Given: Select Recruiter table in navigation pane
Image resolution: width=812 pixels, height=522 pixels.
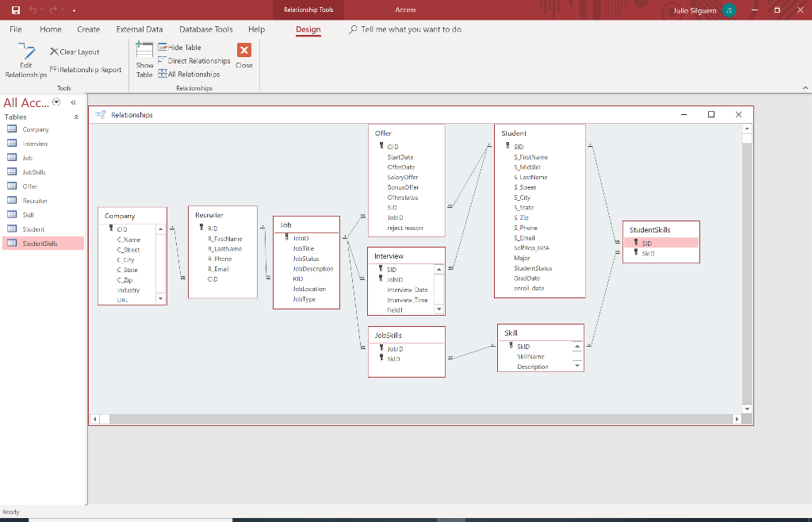Looking at the screenshot, I should tap(43, 201).
